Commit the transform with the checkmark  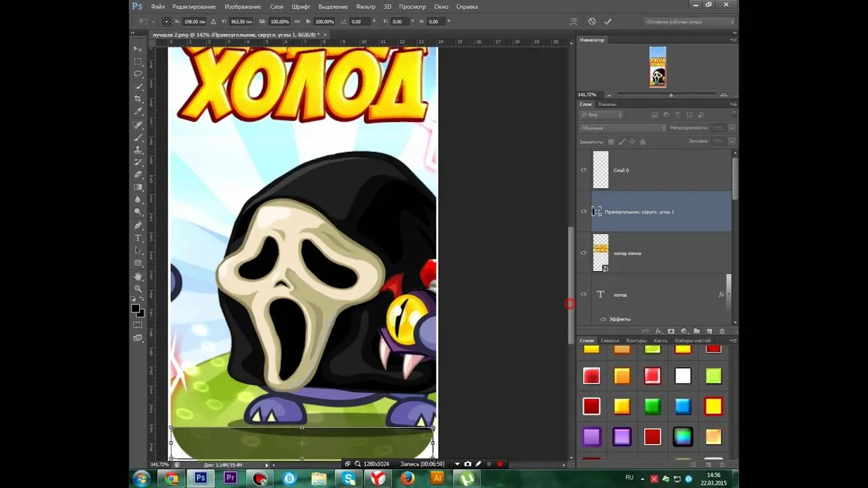click(x=608, y=22)
